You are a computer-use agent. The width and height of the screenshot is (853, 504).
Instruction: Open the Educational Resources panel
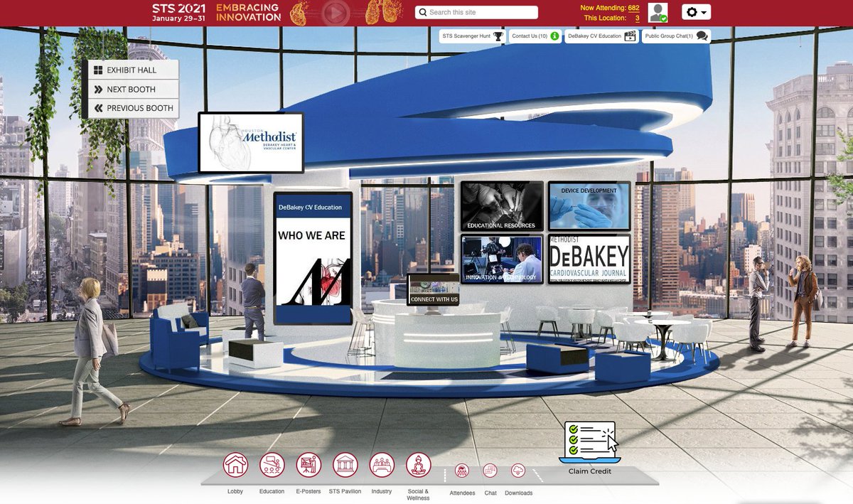click(502, 206)
